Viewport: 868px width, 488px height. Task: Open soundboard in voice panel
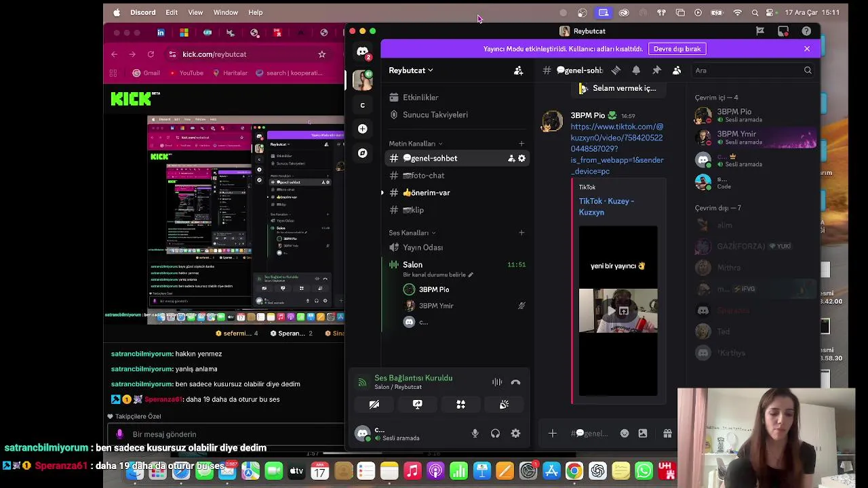(x=504, y=405)
